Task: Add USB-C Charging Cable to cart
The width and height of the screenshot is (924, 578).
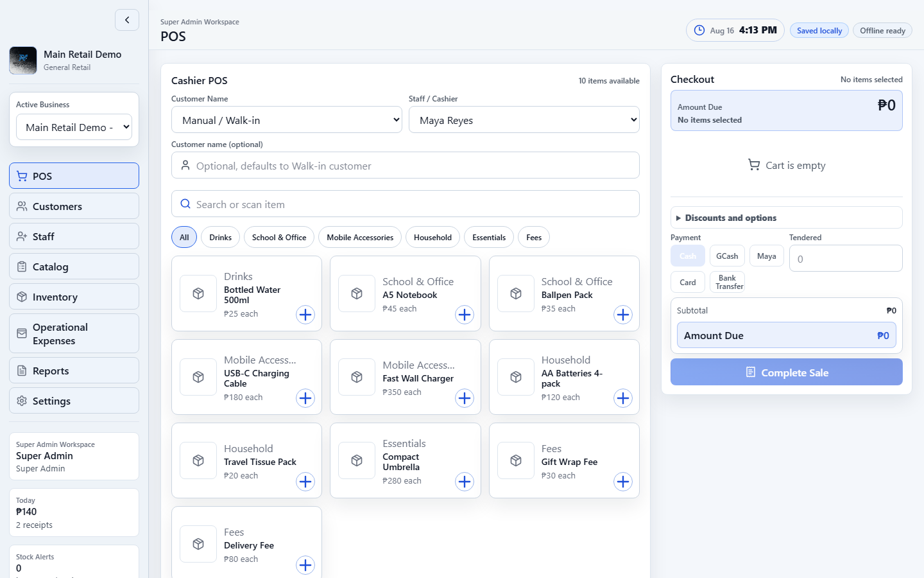Action: 305,398
